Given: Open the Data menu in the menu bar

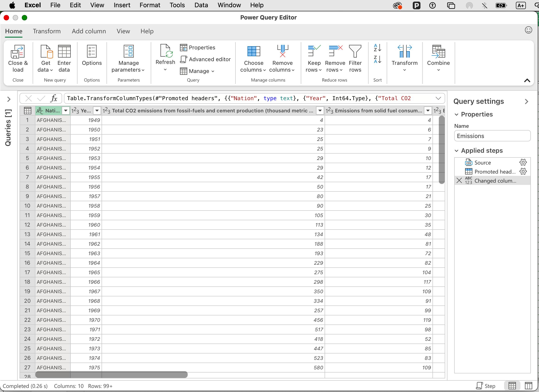Looking at the screenshot, I should coord(201,5).
